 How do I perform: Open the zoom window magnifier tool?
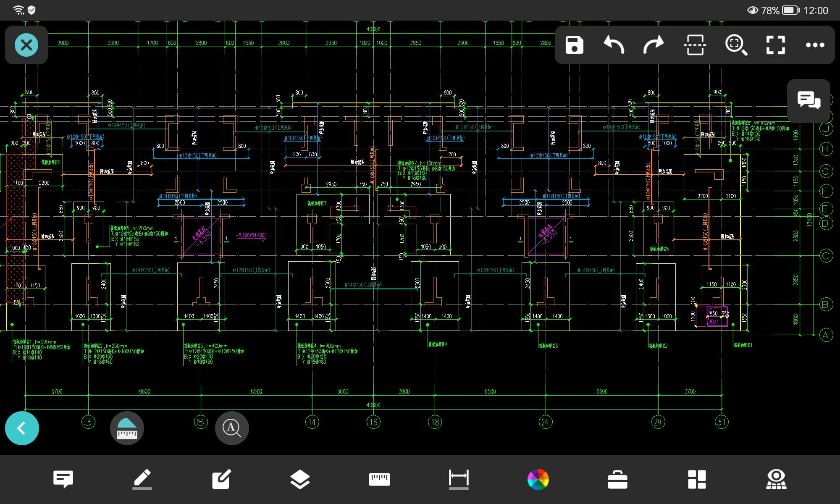coord(736,45)
